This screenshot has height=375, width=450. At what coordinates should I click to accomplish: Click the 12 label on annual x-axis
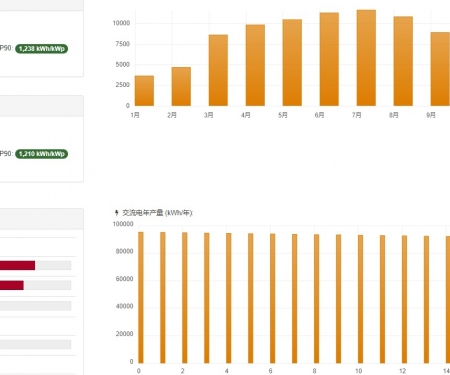click(403, 371)
